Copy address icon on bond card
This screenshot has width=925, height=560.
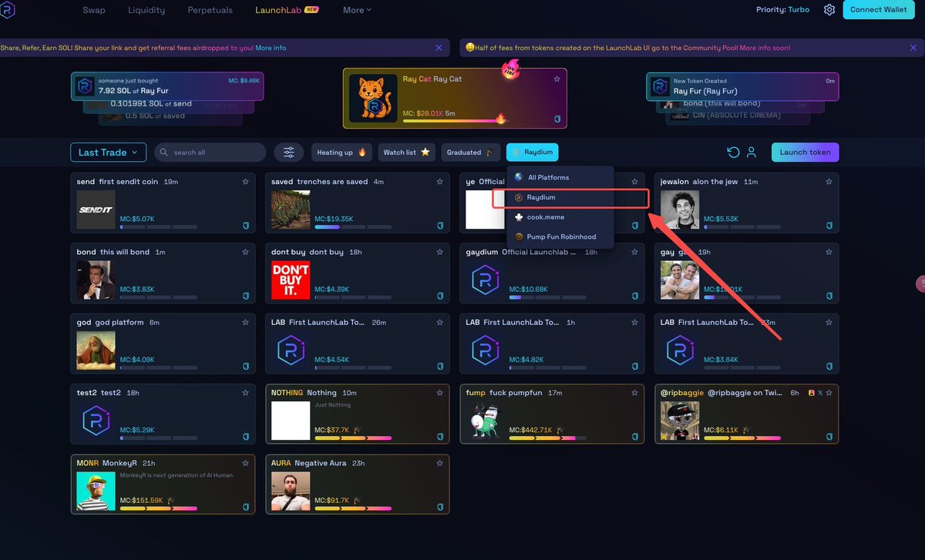point(246,296)
